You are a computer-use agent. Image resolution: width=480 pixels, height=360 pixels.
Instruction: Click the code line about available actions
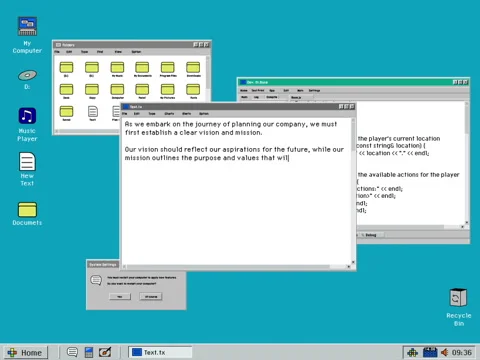point(408,175)
